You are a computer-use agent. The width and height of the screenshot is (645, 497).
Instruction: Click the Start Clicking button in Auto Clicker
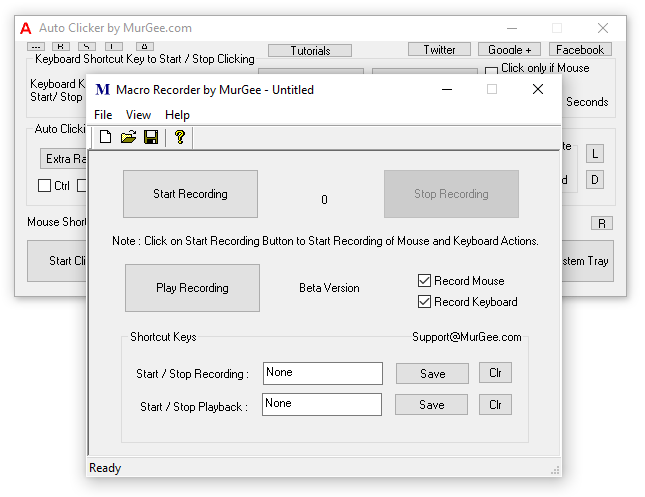pyautogui.click(x=57, y=261)
